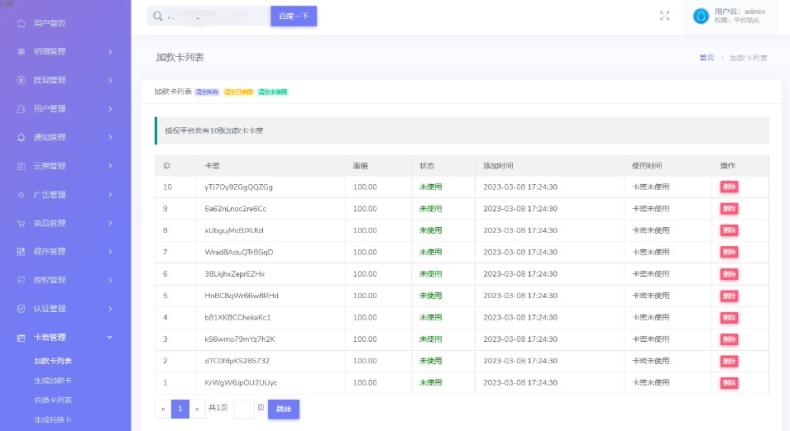This screenshot has height=431, width=790.
Task: Open 兑换卡列表 in the sidebar submenu
Action: coord(53,400)
